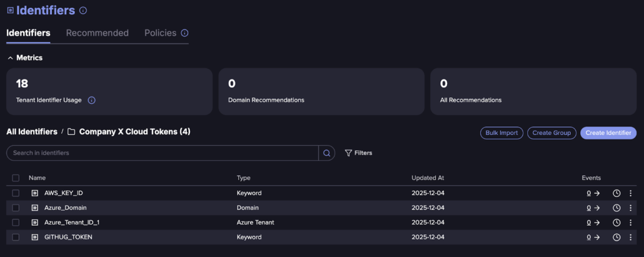Click the Create Identifier button
The width and height of the screenshot is (644, 257).
[608, 133]
